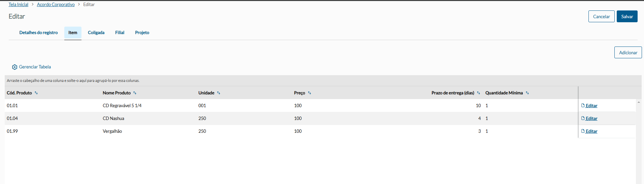
Task: Open the Detalhes do registro tab
Action: pyautogui.click(x=38, y=33)
